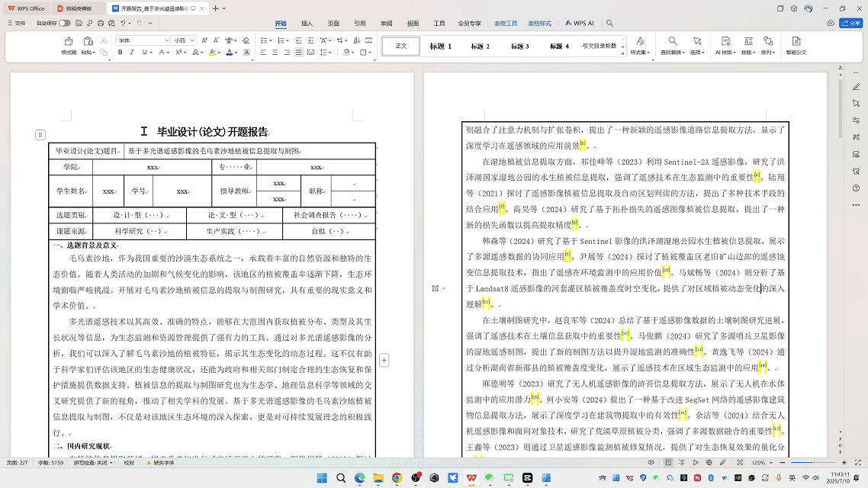Click the blue 分享 share button
Image resolution: width=868 pixels, height=488 pixels.
pos(850,24)
